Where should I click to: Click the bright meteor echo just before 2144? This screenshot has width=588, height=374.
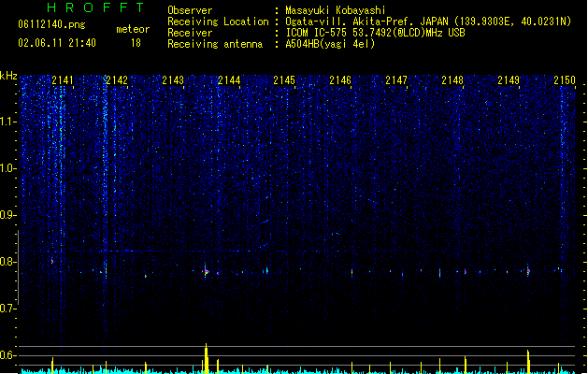tap(206, 271)
